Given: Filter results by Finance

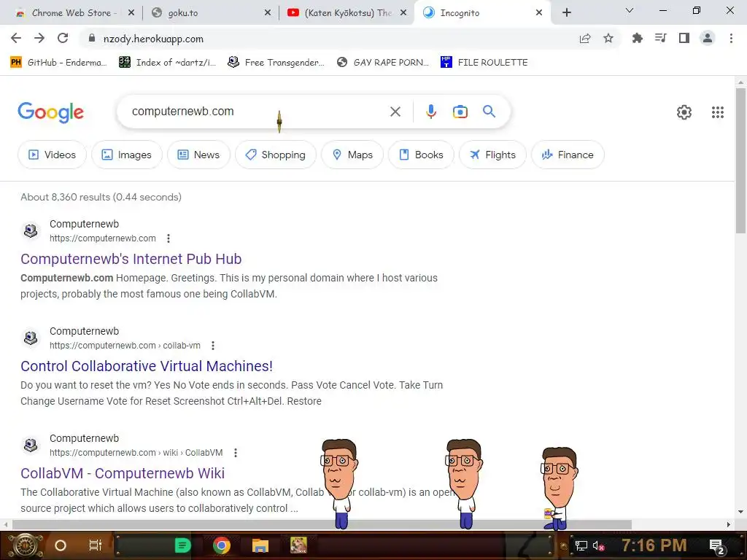Looking at the screenshot, I should pyautogui.click(x=568, y=155).
